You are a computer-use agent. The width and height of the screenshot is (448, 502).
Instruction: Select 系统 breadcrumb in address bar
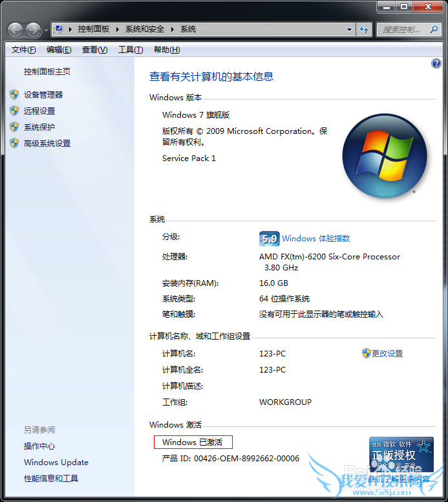(x=188, y=30)
